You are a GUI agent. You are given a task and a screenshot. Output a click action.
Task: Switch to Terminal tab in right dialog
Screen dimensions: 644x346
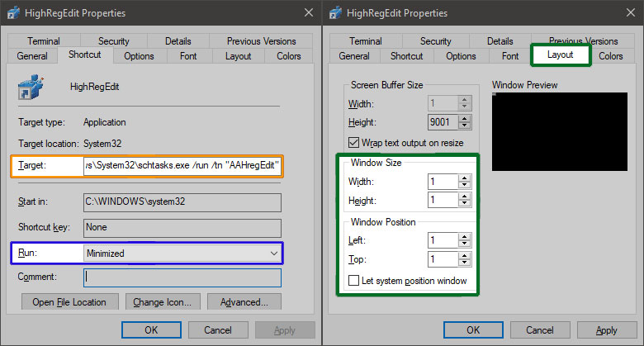pos(366,41)
